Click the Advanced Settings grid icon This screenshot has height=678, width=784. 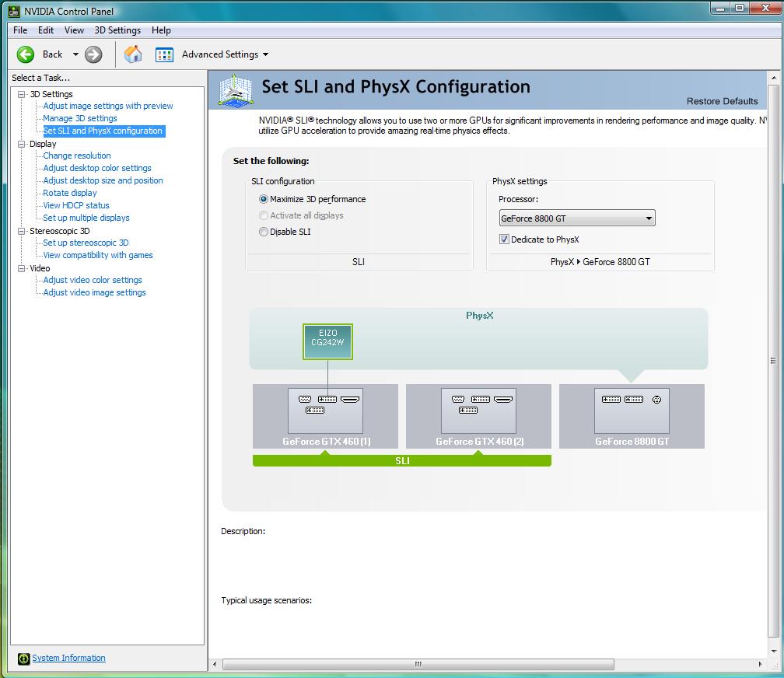[x=164, y=54]
